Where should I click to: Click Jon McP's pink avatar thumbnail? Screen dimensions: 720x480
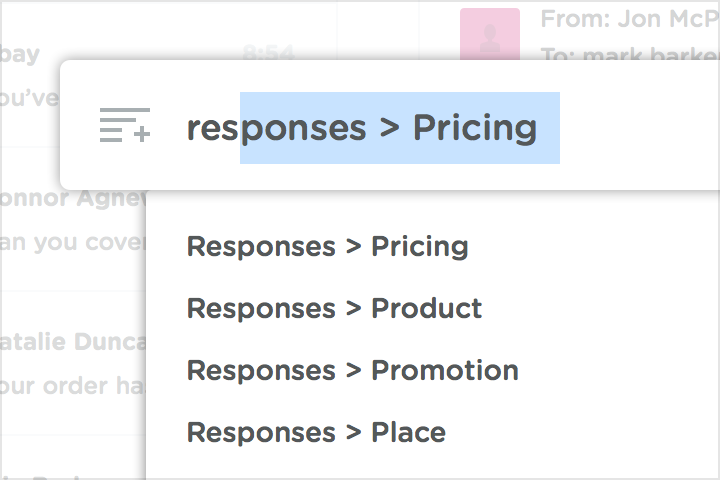pos(489,36)
